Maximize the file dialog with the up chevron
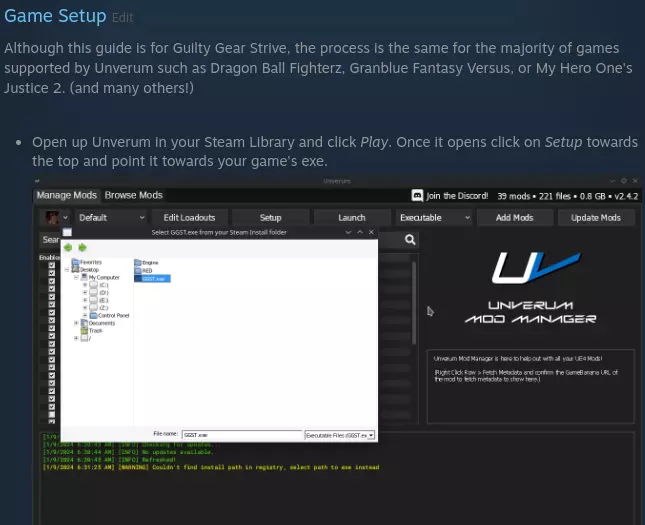Screen dimensions: 645x525 pos(360,232)
